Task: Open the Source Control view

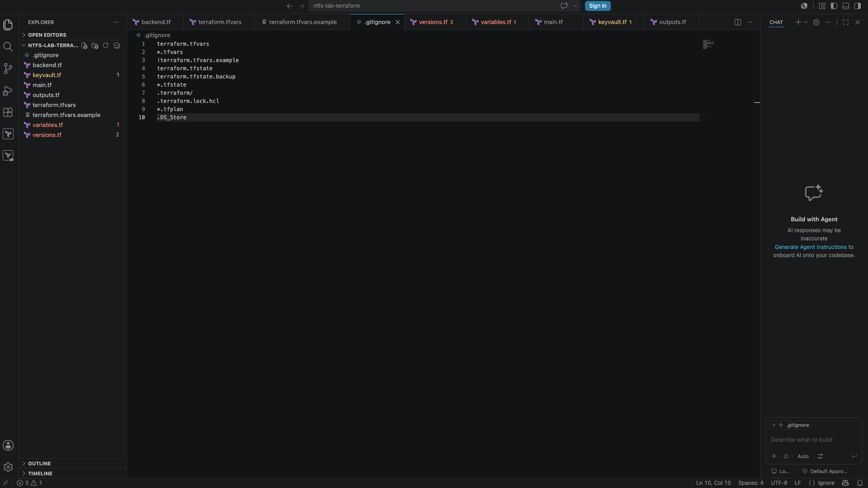Action: (x=8, y=68)
